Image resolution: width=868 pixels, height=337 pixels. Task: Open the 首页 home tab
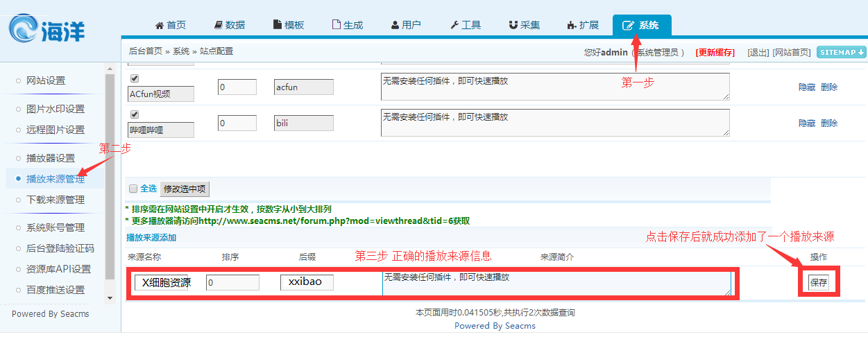click(170, 25)
